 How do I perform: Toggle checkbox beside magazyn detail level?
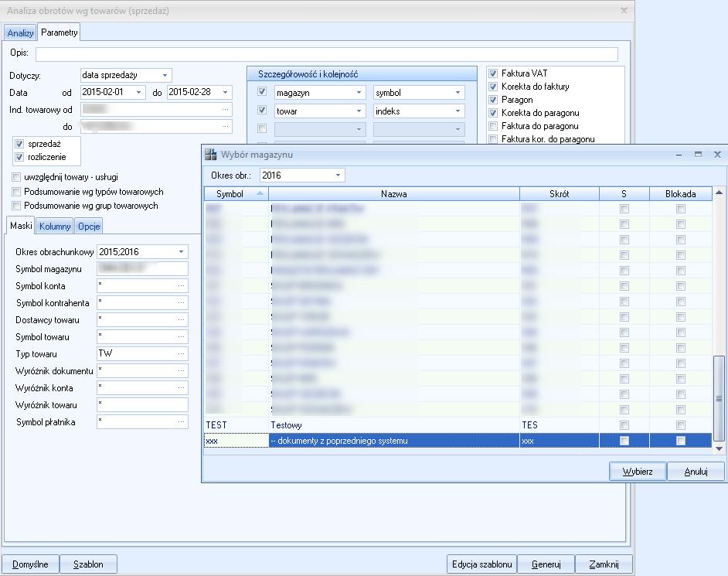tap(262, 91)
